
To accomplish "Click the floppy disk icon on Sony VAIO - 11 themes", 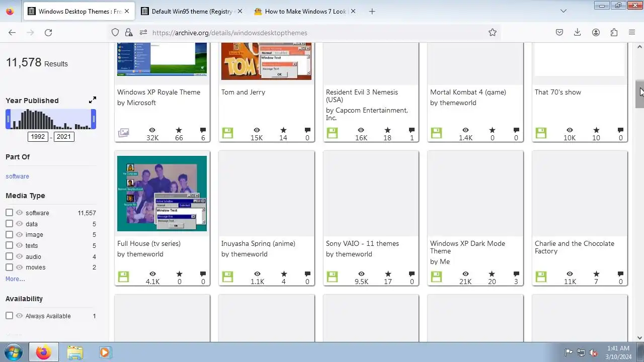I will tap(332, 277).
